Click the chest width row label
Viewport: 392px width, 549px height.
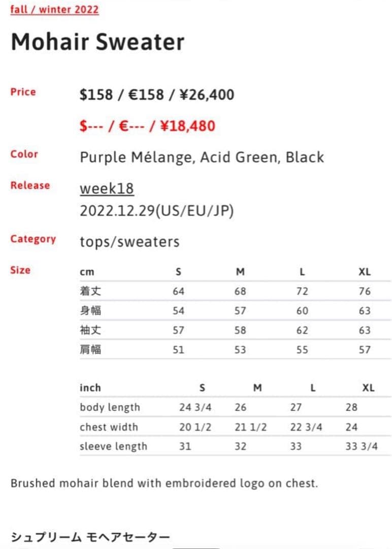click(109, 427)
